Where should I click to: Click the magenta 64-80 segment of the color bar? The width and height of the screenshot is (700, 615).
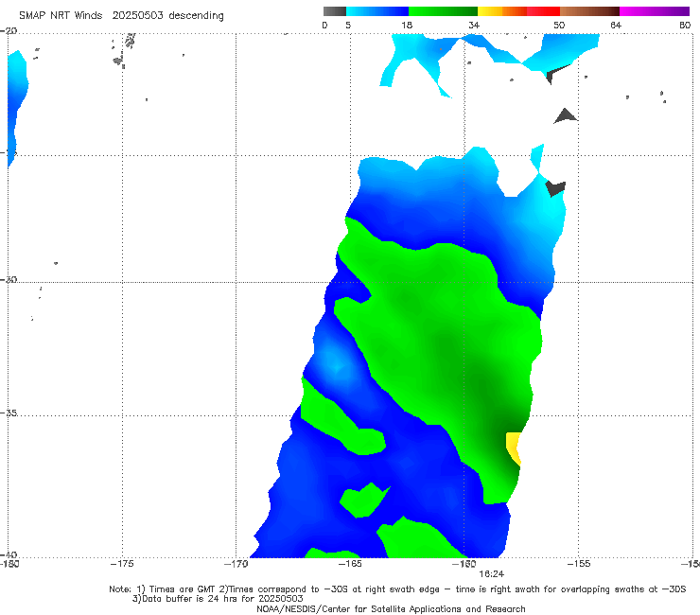(x=654, y=11)
